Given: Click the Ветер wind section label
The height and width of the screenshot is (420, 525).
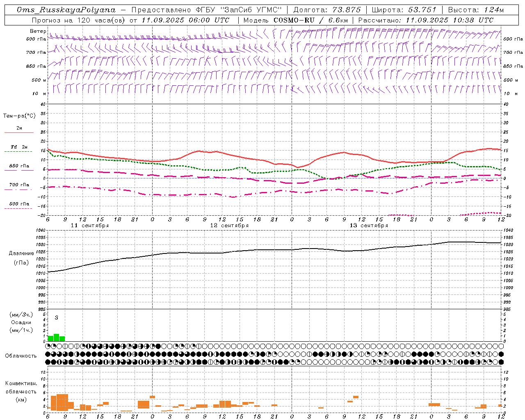Looking at the screenshot, I should click(x=38, y=31).
